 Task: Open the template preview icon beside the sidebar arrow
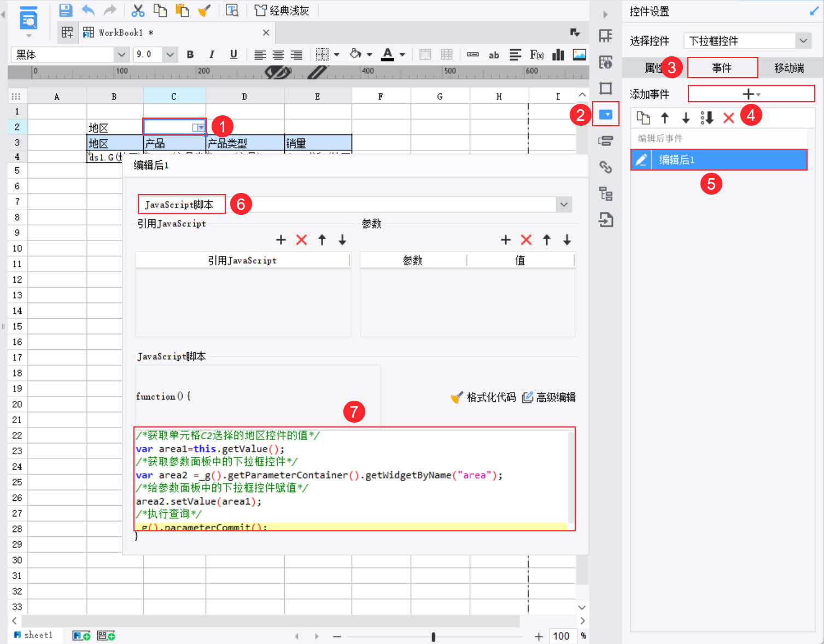28,20
